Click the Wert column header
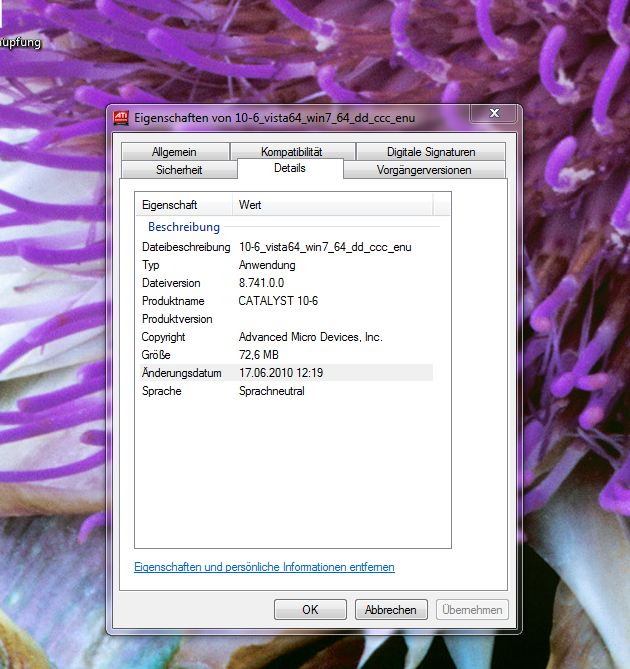 tap(333, 205)
